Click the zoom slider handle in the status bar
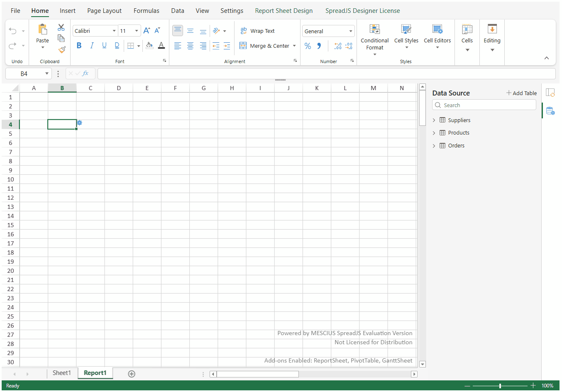 coord(500,386)
